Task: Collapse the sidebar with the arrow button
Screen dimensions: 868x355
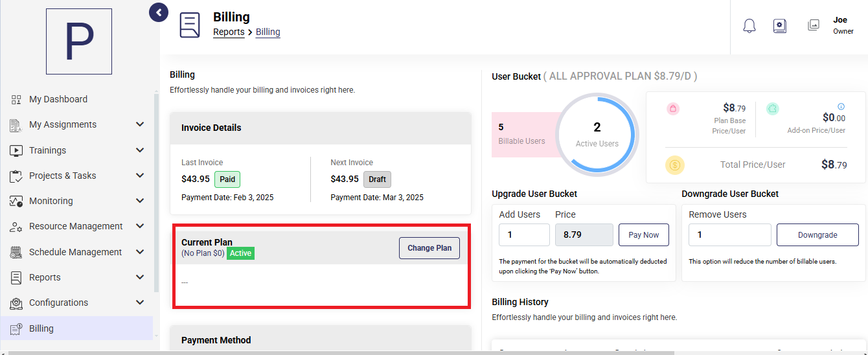Action: [x=159, y=12]
